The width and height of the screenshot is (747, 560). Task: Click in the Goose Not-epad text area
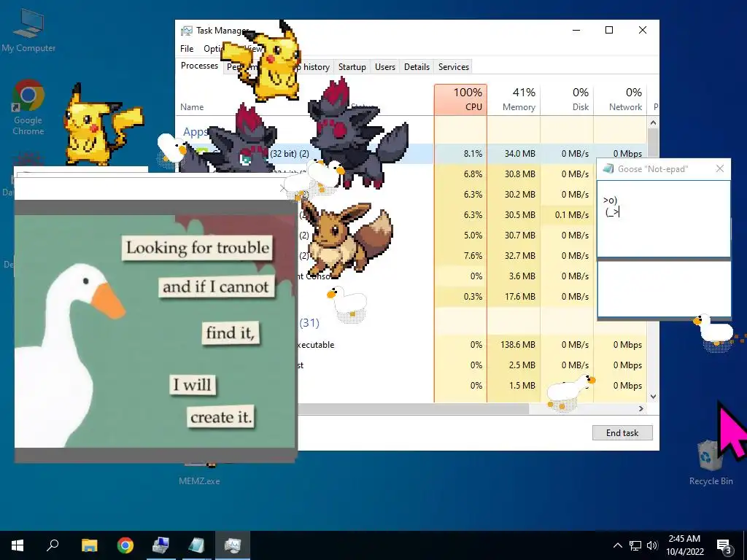tap(663, 219)
